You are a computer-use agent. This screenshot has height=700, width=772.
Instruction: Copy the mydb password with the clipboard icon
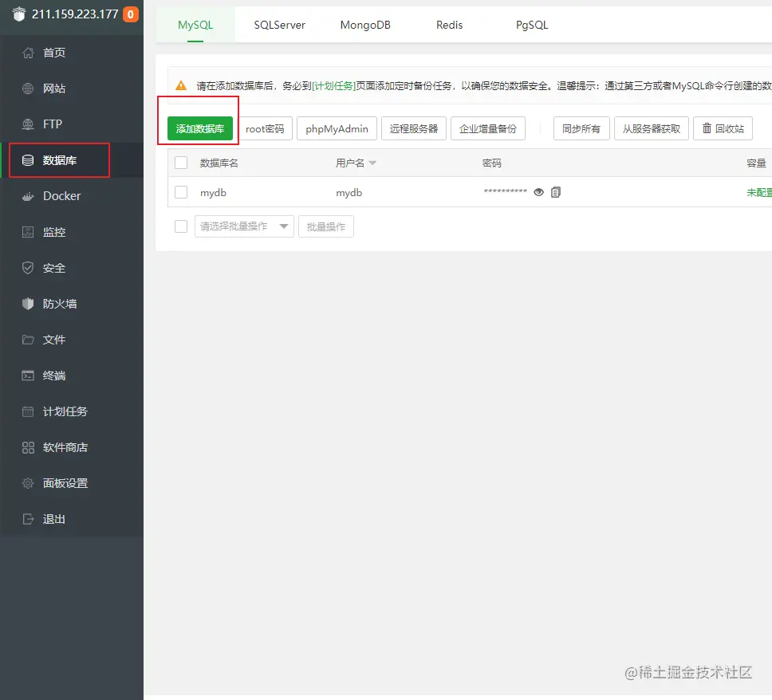click(x=556, y=192)
